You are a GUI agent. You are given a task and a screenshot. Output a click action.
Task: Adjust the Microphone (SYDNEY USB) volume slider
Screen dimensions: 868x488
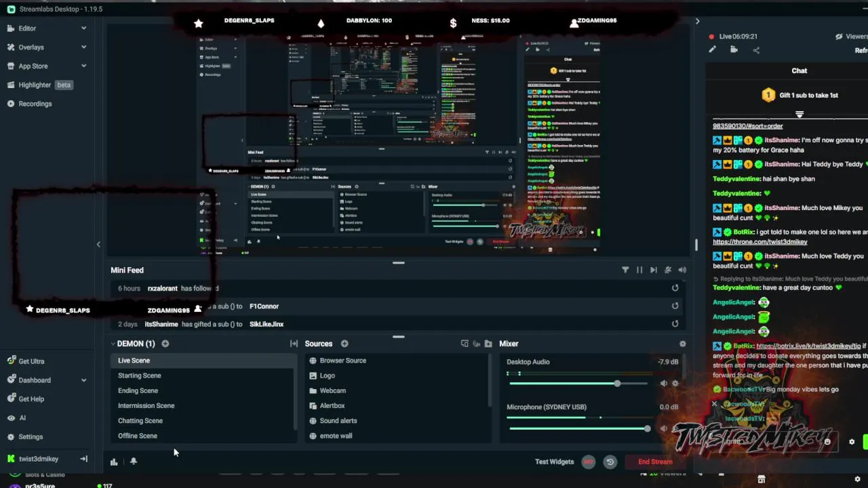coord(580,428)
